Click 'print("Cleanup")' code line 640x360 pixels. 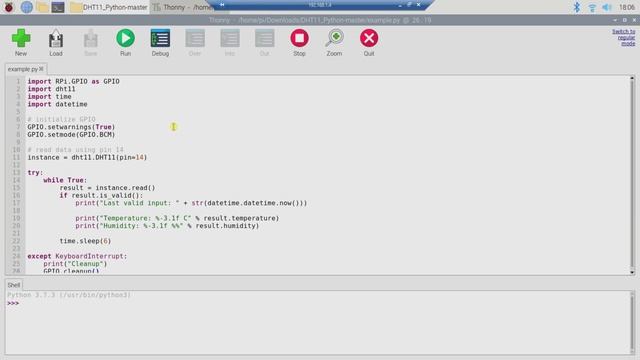click(x=75, y=264)
